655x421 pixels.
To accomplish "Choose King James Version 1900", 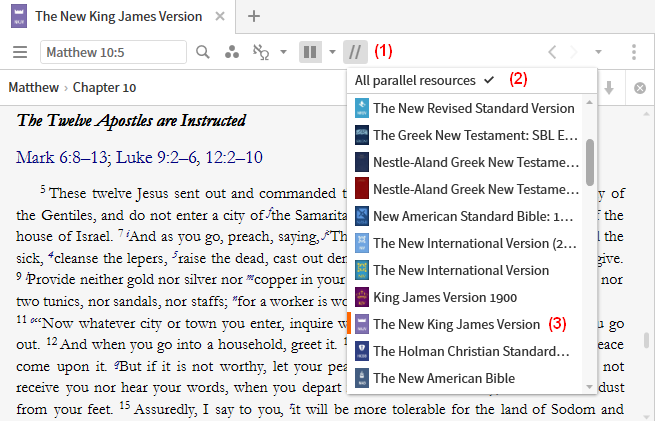I will tap(467, 297).
